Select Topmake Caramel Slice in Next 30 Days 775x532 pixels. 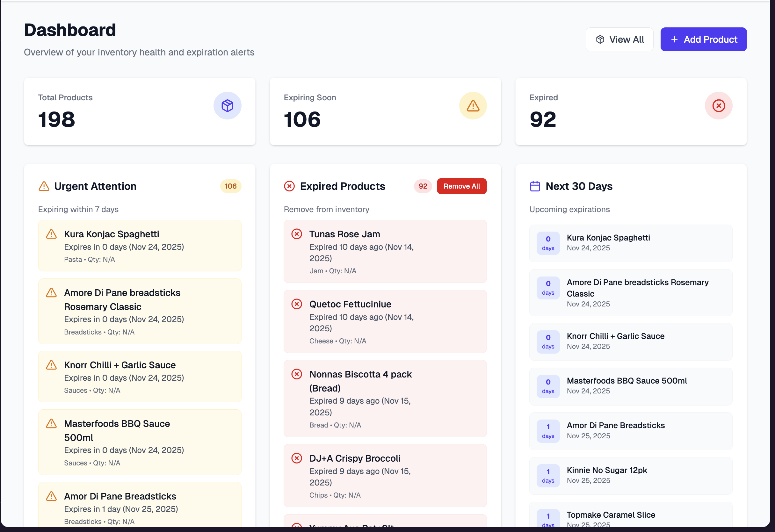[x=631, y=515]
